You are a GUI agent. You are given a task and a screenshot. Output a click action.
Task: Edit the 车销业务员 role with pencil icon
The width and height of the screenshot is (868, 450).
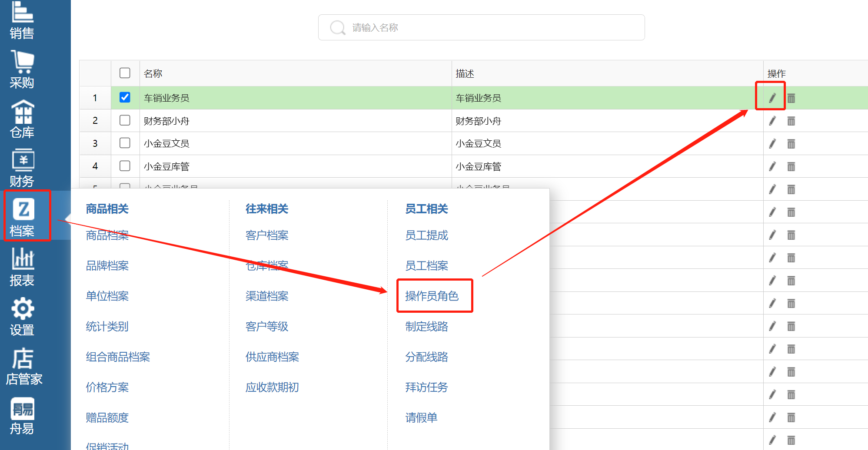tap(772, 98)
